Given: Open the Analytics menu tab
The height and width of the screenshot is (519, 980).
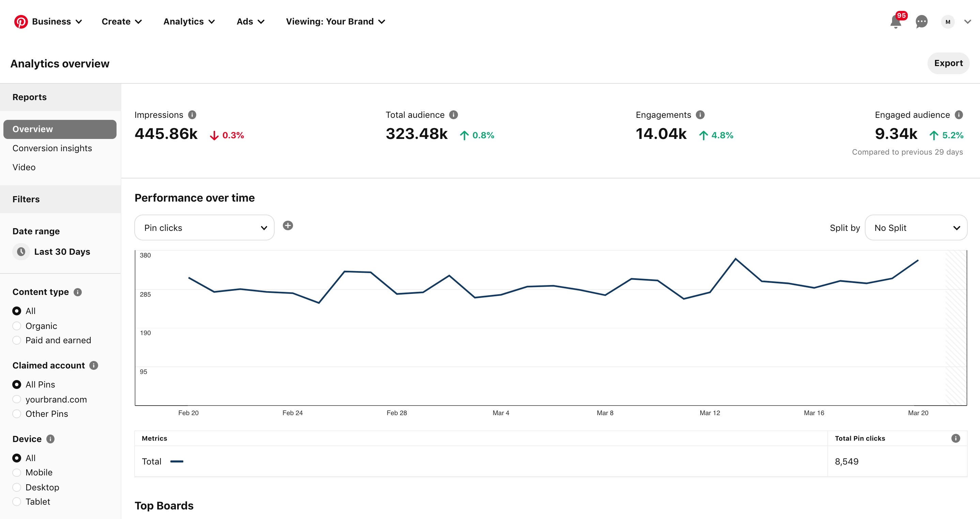Looking at the screenshot, I should tap(189, 21).
